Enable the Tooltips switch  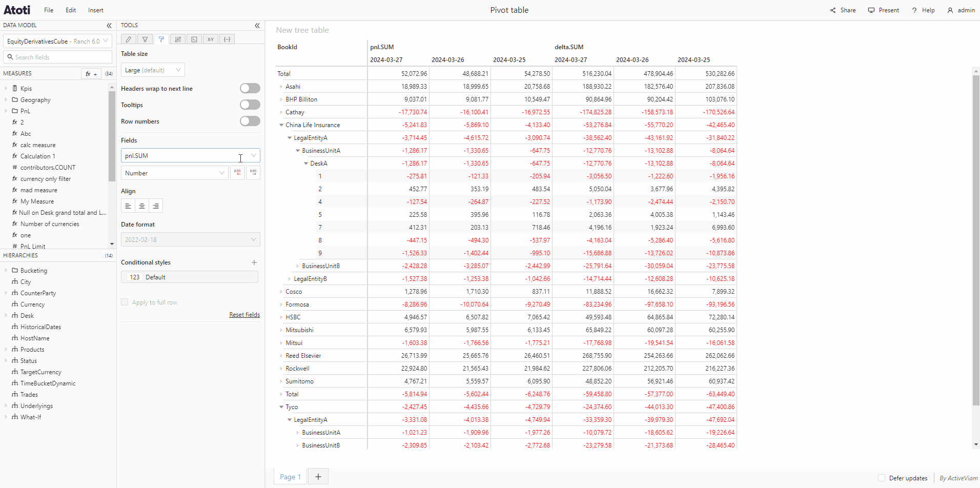click(x=250, y=105)
